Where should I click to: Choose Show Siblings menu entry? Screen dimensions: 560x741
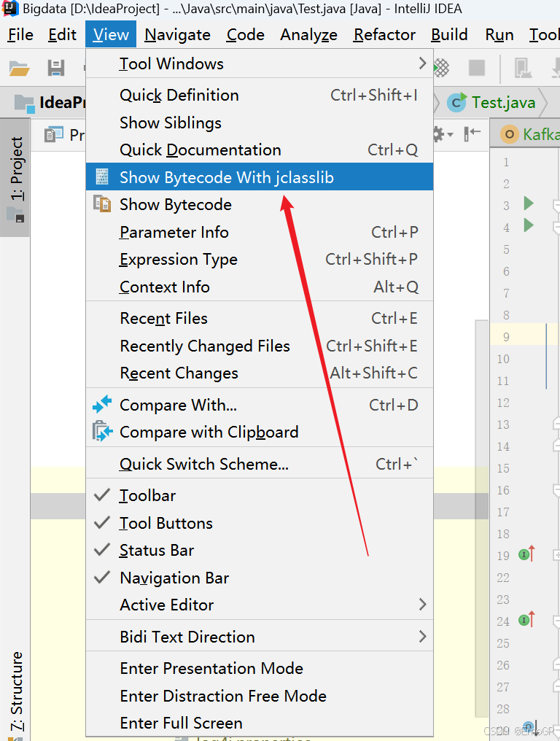coord(259,123)
